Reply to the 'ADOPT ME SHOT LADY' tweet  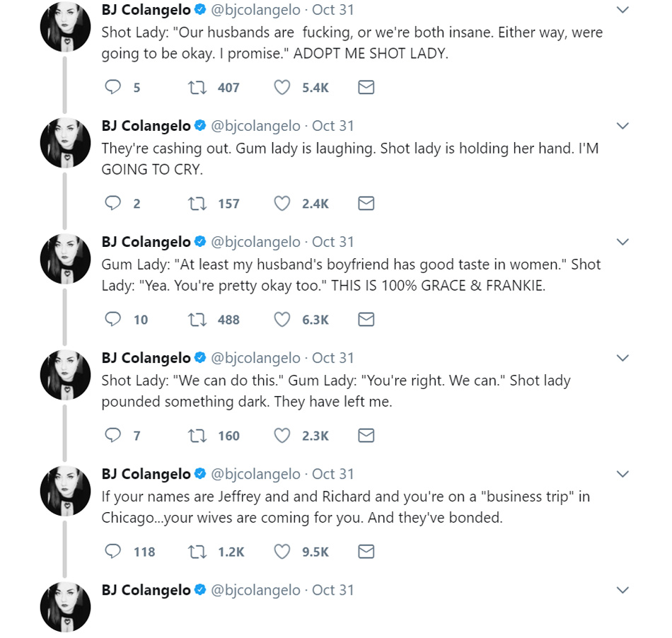(113, 88)
